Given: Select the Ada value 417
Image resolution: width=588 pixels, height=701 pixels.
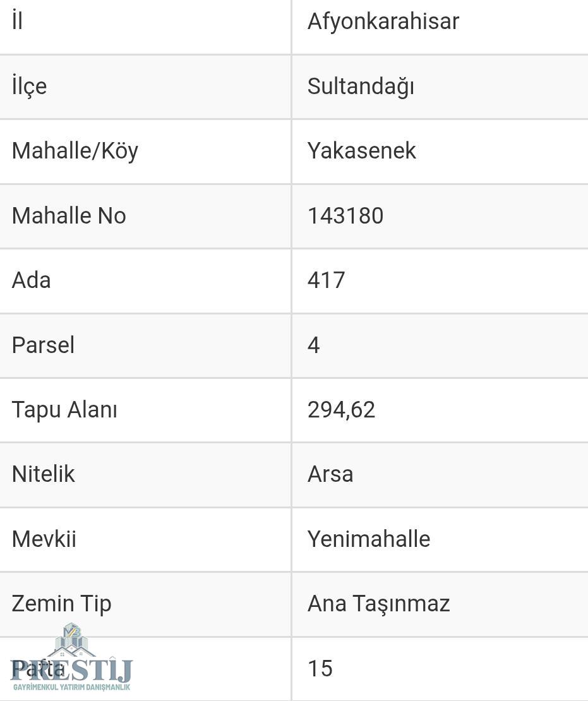Looking at the screenshot, I should [326, 280].
